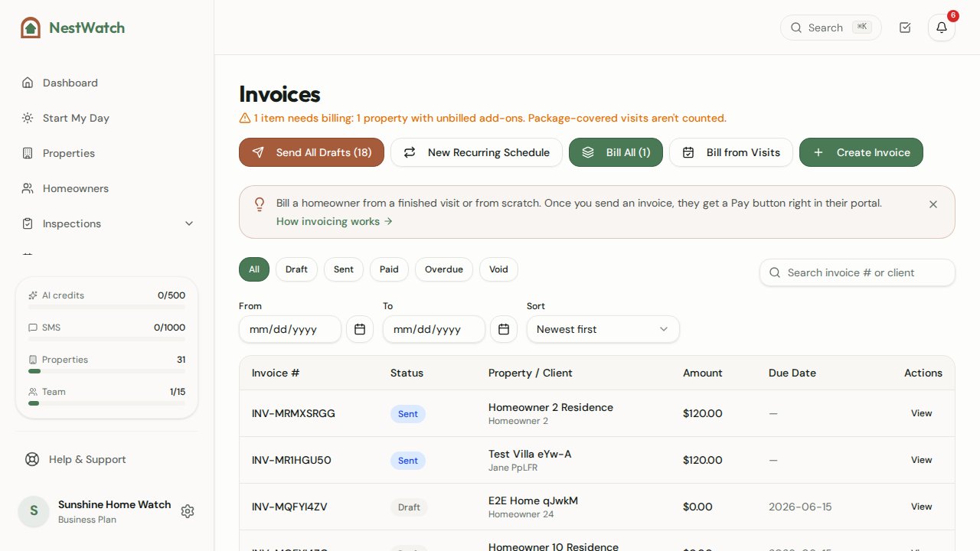The width and height of the screenshot is (980, 551).
Task: Open the How invoicing works link
Action: [335, 221]
